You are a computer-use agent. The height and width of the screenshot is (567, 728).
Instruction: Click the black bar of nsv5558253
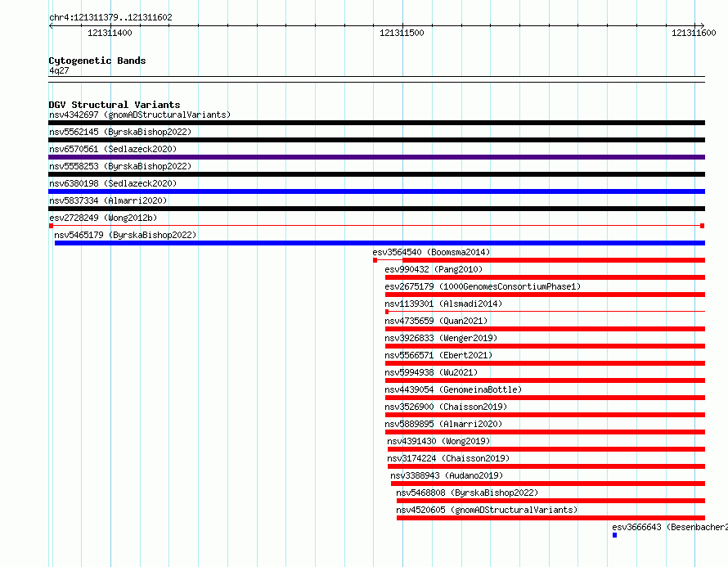376,174
